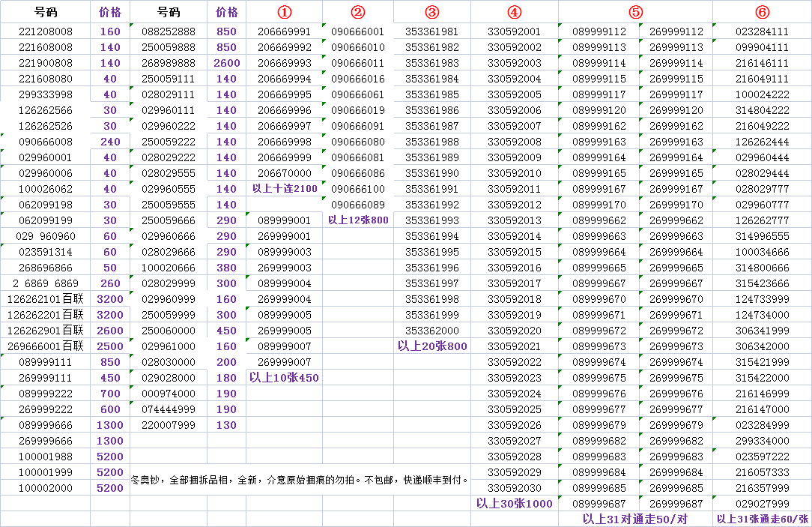The image size is (812, 527).
Task: Select cell 250060000
Action: pos(169,331)
